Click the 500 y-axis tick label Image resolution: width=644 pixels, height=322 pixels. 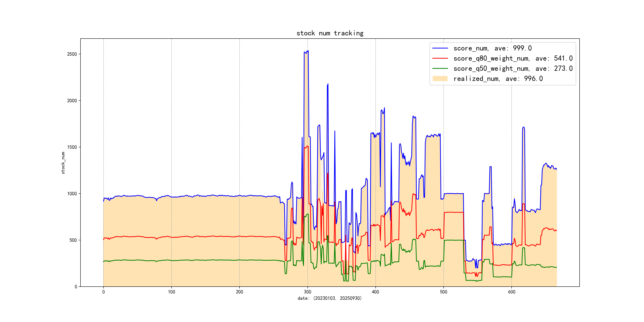click(73, 240)
